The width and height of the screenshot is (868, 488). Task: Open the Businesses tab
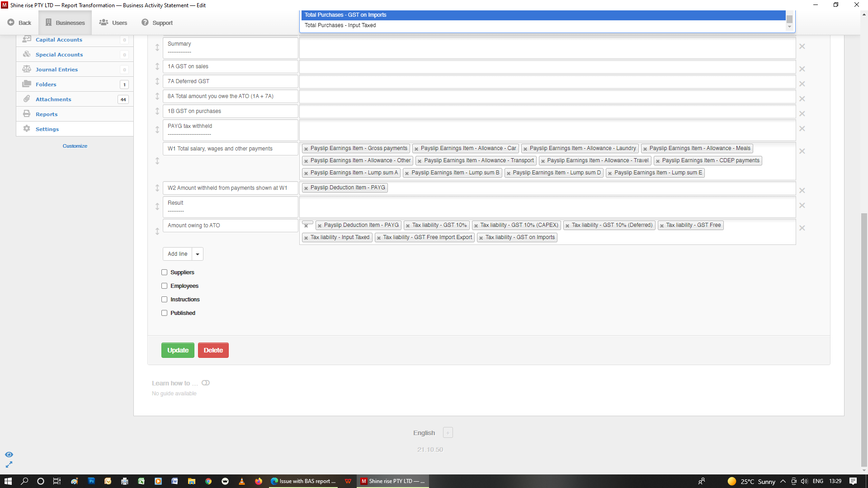coord(65,23)
